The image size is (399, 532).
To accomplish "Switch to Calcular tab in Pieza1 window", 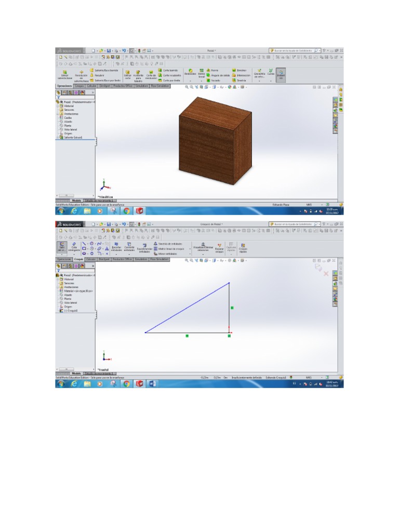I will point(91,86).
